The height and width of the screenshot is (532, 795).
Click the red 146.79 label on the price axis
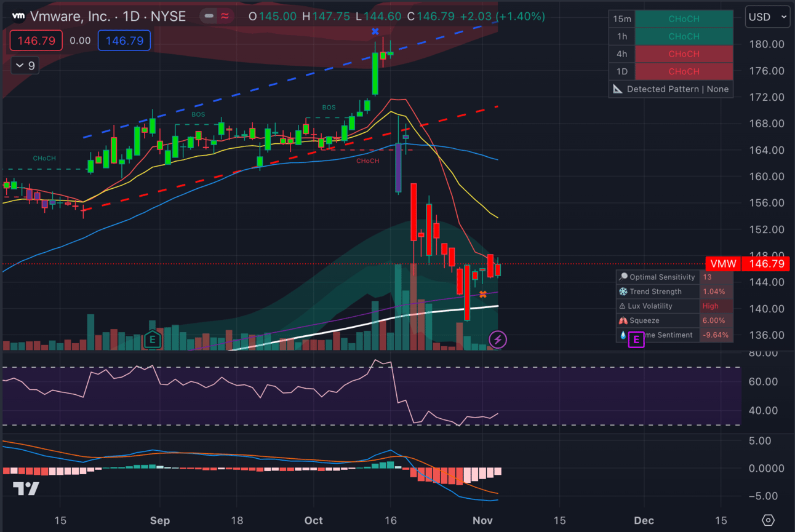765,264
